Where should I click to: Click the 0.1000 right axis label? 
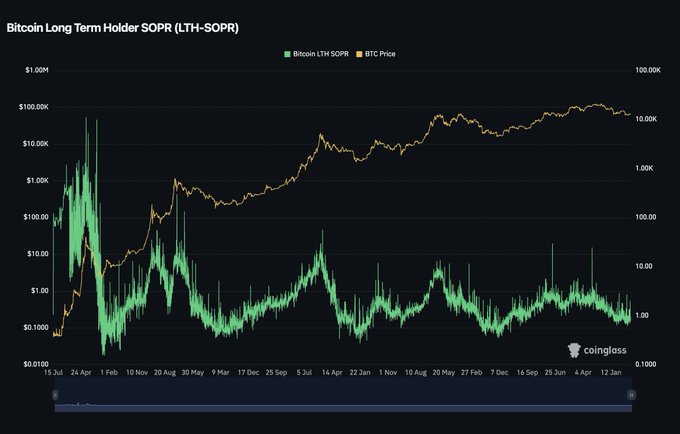pyautogui.click(x=646, y=364)
